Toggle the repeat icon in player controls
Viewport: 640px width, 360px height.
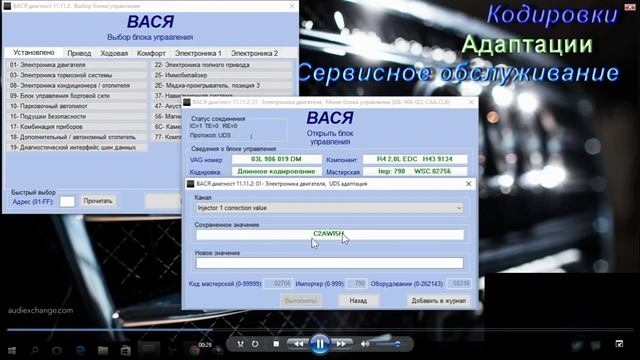tap(255, 344)
